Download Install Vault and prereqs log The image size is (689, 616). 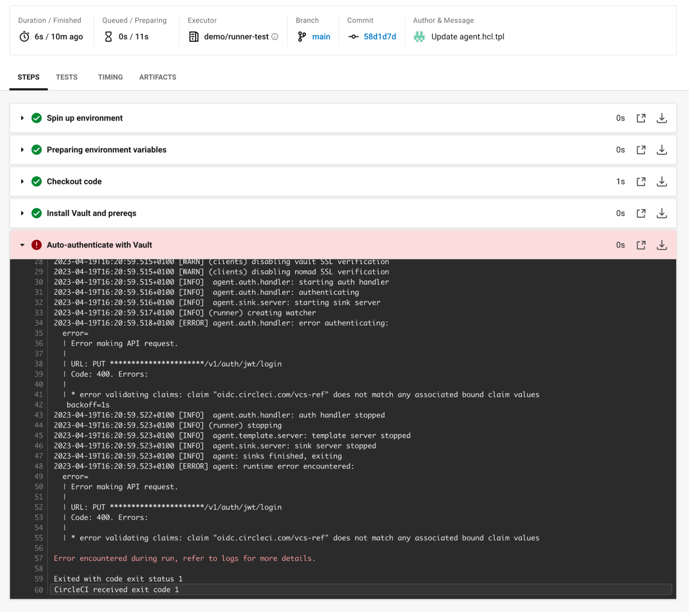[661, 213]
